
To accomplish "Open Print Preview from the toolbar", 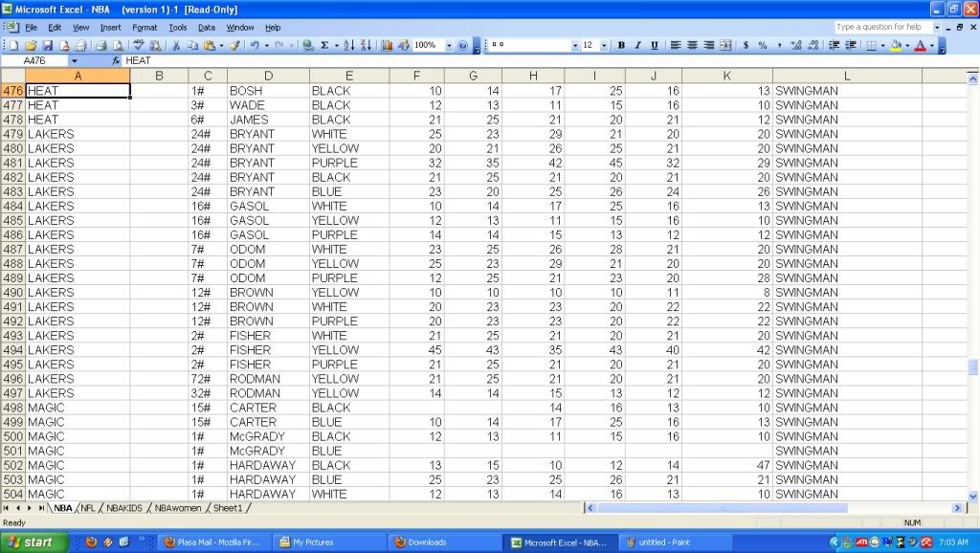I will click(118, 45).
